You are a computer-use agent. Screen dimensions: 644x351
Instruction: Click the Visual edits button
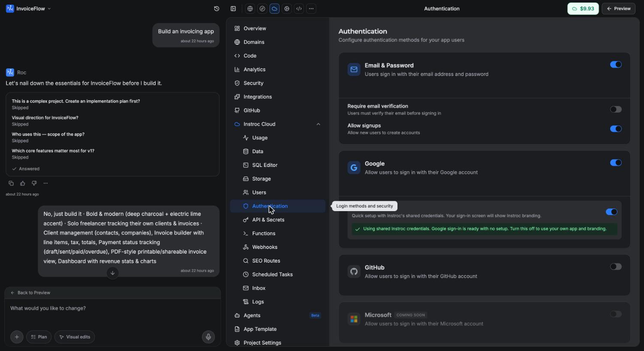click(x=75, y=337)
